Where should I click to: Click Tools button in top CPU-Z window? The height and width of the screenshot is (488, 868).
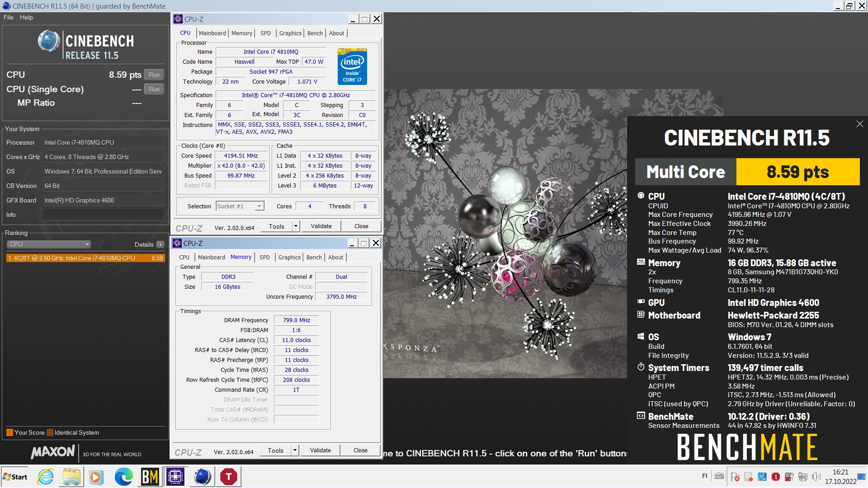pyautogui.click(x=277, y=226)
